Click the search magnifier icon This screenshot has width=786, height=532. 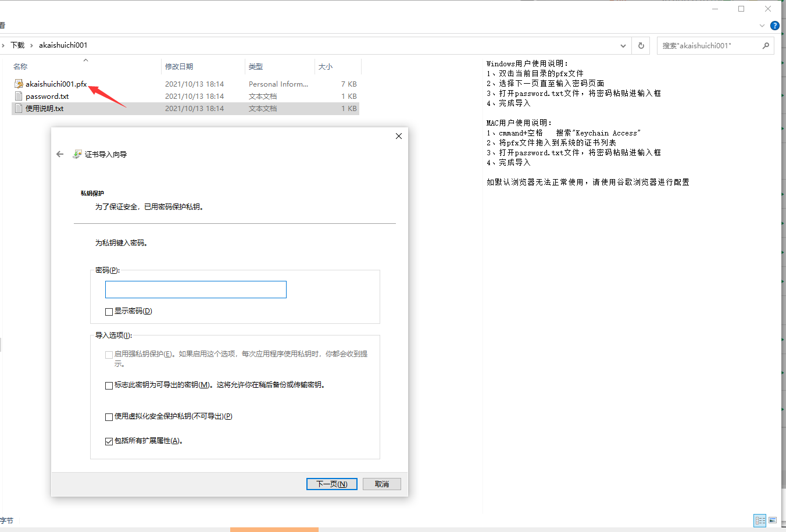(x=766, y=45)
